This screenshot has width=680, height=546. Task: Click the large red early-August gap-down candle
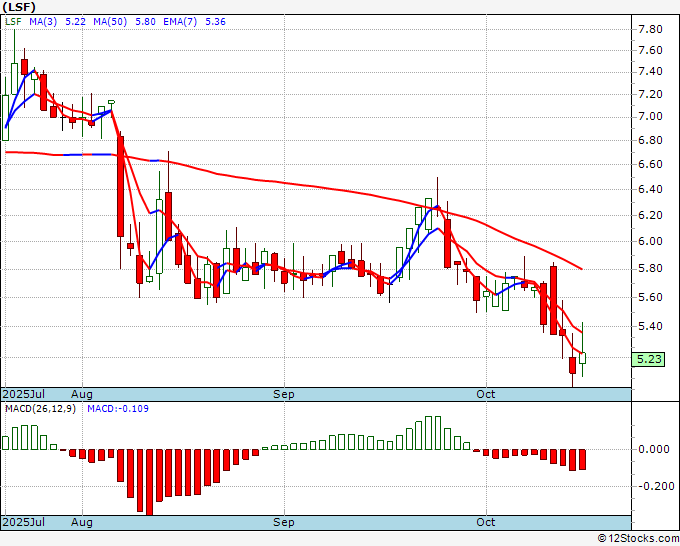pyautogui.click(x=121, y=186)
